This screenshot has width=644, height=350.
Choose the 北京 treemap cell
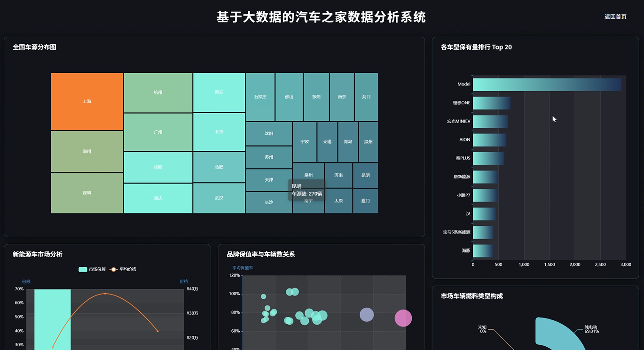pyautogui.click(x=219, y=132)
